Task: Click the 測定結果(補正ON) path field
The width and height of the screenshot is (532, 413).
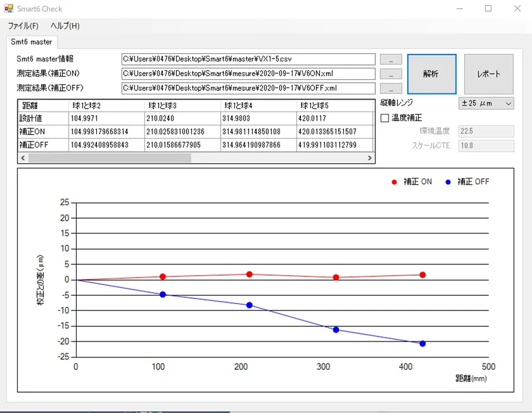Action: 249,73
